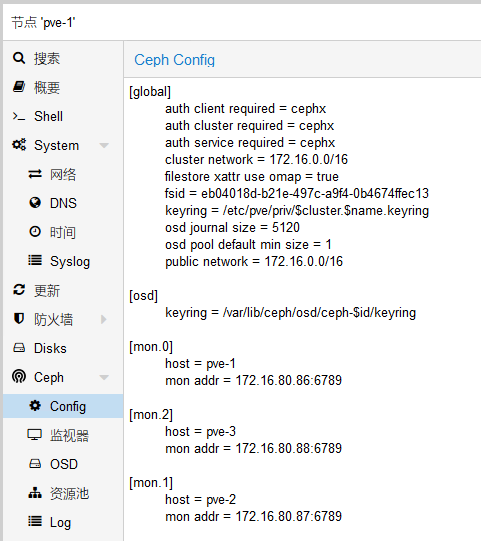Click the Shell terminal prompt icon
Viewport: 481px width, 541px height.
pyautogui.click(x=19, y=116)
